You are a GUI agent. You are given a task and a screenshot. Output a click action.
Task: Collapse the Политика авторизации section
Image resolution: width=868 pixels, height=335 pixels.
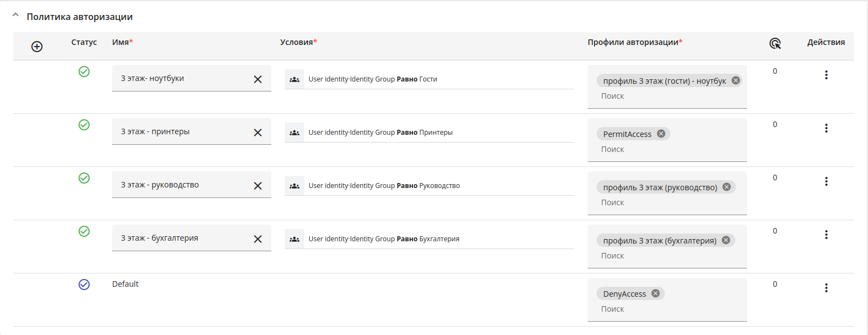(16, 16)
